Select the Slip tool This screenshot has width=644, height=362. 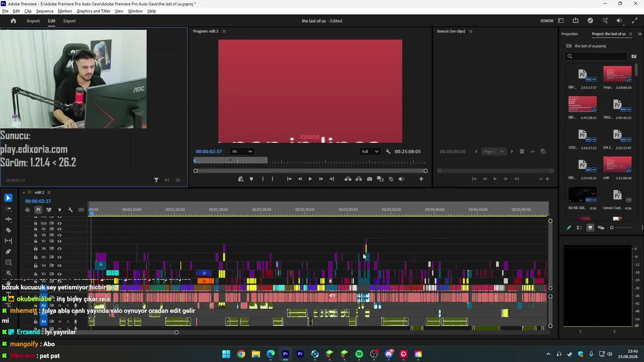[8, 241]
